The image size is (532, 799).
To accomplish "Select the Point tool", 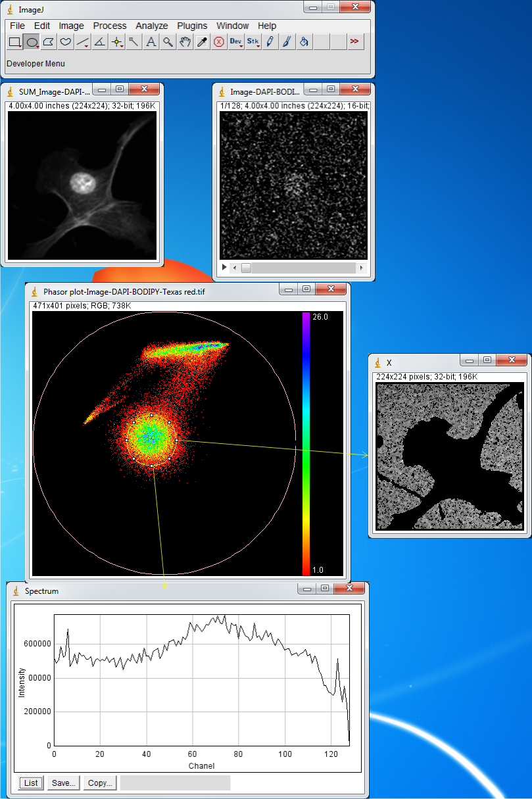I will (x=117, y=42).
